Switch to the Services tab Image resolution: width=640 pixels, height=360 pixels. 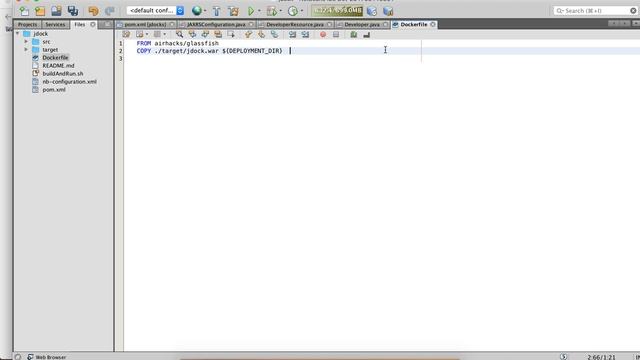pos(55,24)
